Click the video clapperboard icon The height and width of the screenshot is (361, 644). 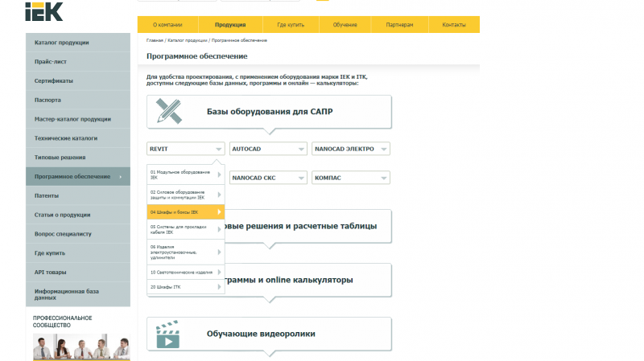pyautogui.click(x=167, y=334)
